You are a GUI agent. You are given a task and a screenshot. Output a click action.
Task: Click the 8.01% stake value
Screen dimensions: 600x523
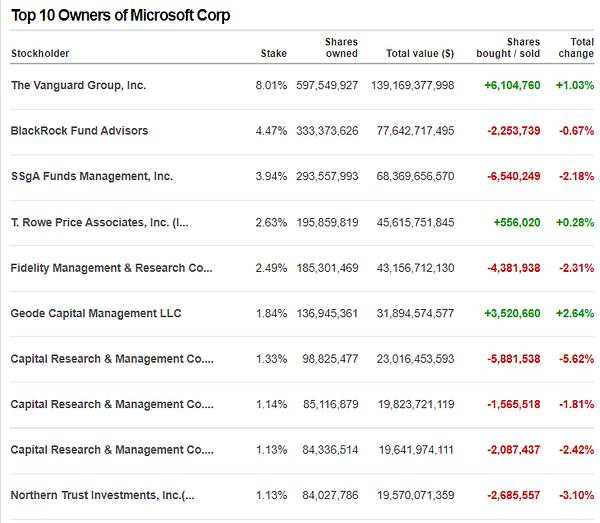pyautogui.click(x=271, y=85)
